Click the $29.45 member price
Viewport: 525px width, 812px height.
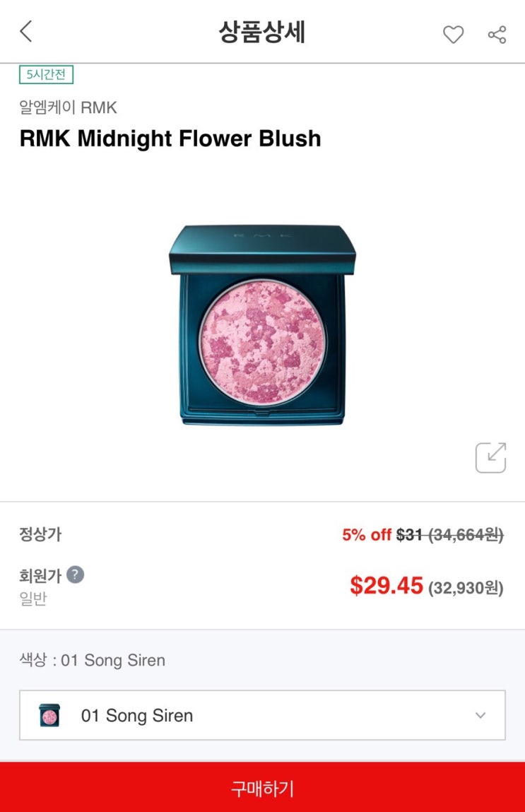(387, 585)
